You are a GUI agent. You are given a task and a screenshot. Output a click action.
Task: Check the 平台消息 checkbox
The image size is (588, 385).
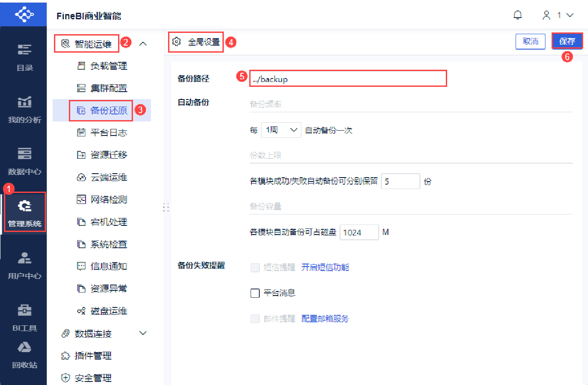tap(255, 293)
